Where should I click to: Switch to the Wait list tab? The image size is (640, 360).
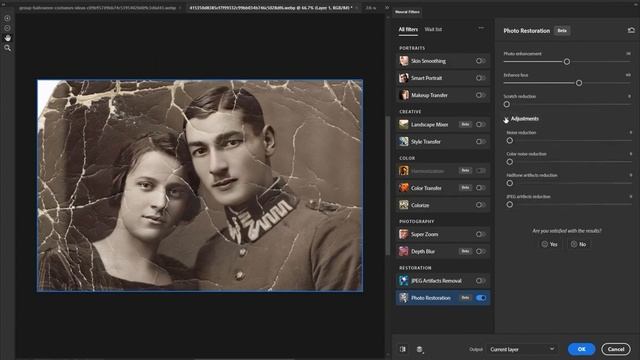pyautogui.click(x=433, y=29)
